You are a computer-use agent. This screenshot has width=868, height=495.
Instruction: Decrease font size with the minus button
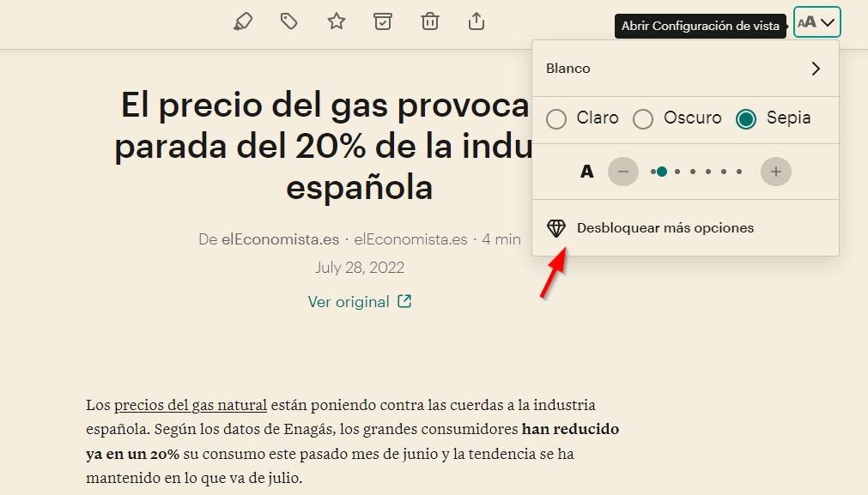click(x=623, y=172)
